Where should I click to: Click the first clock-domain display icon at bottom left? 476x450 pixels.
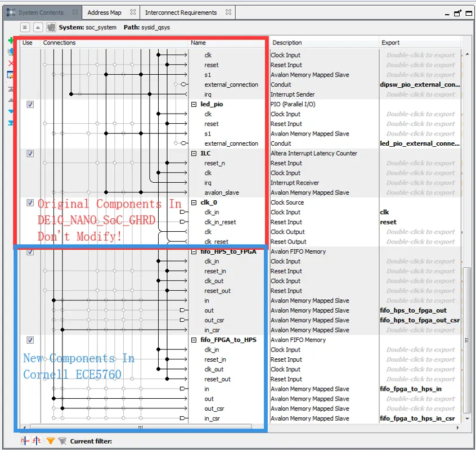(x=25, y=441)
